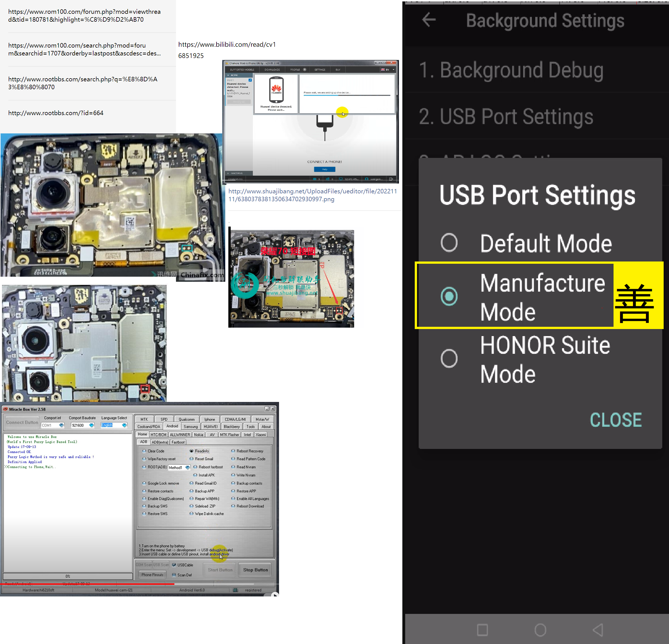The width and height of the screenshot is (669, 644).
Task: Open the Language Select English dropdown
Action: [x=124, y=425]
